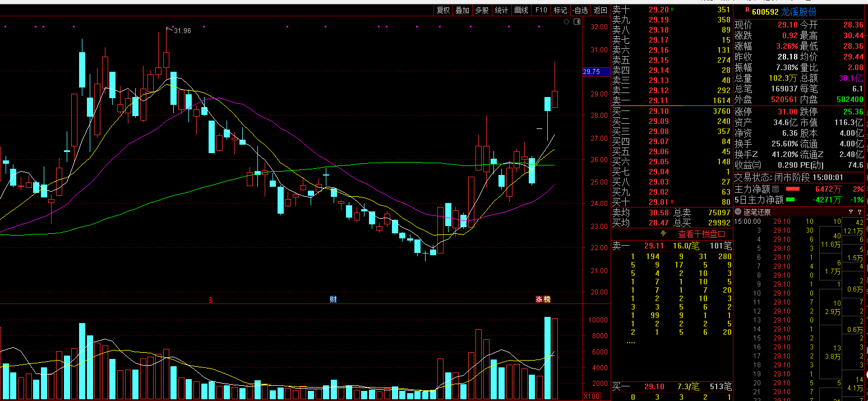Open the 查看千档盘口 link

(701, 234)
